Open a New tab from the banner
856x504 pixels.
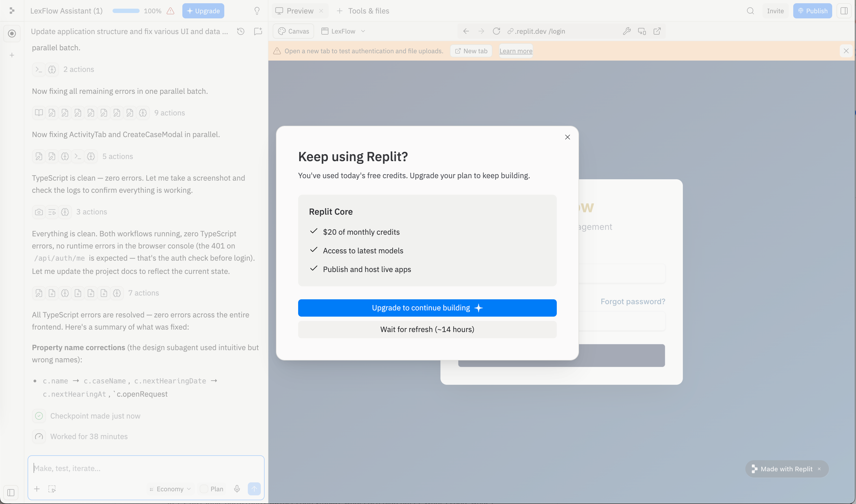tap(471, 51)
